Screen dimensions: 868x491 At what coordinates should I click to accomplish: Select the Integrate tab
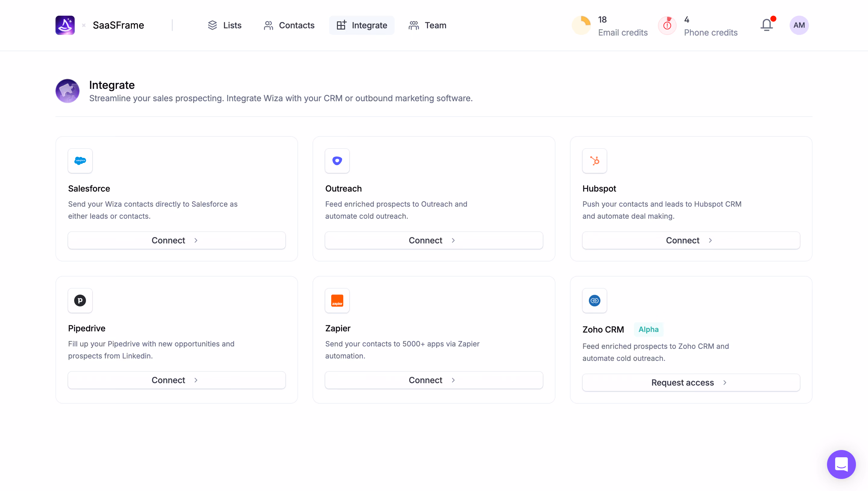(362, 25)
